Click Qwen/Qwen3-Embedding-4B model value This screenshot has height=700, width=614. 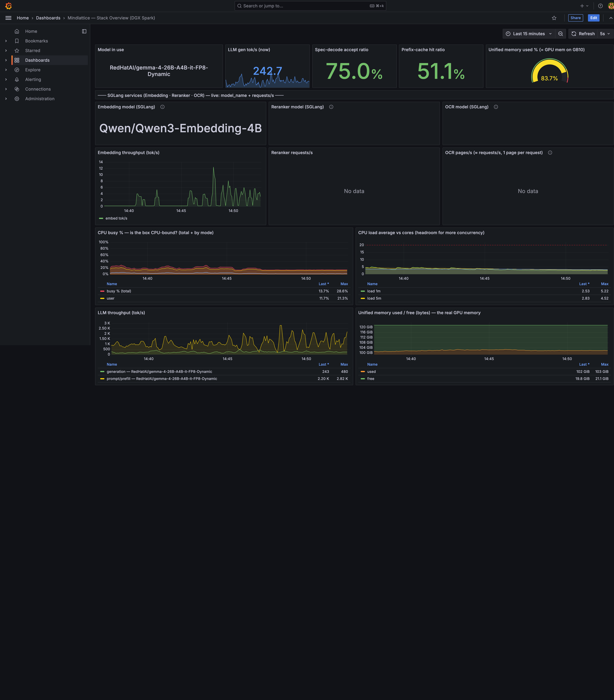click(x=180, y=128)
